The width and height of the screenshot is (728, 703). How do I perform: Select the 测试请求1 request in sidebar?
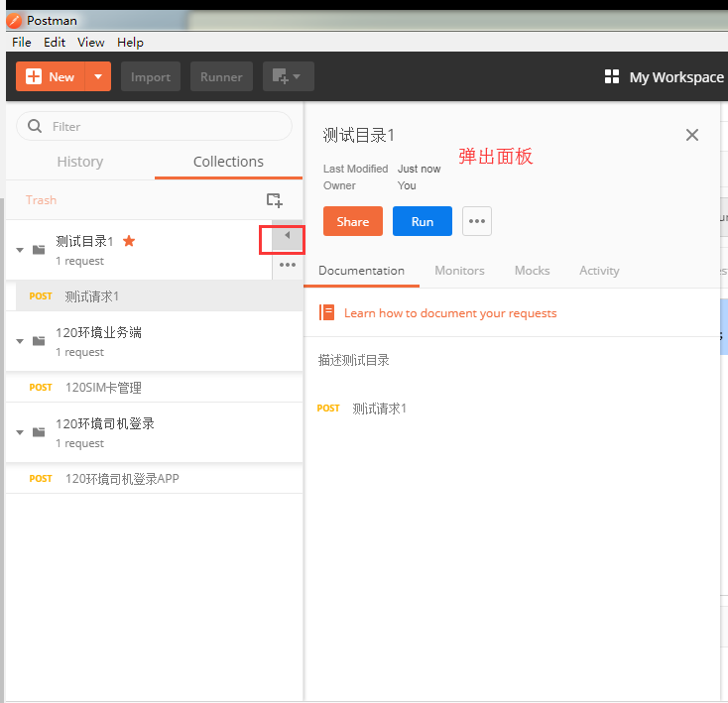point(160,296)
